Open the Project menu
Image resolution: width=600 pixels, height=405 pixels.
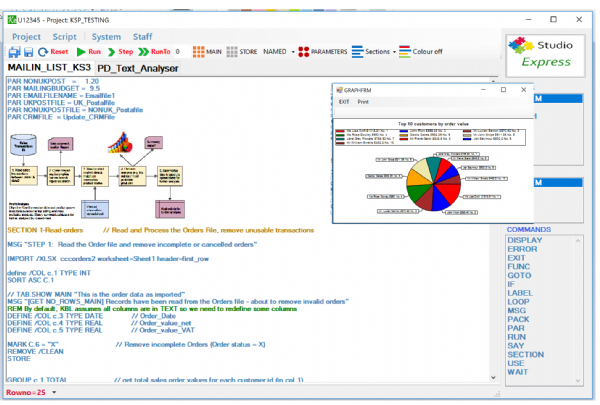[x=26, y=35]
